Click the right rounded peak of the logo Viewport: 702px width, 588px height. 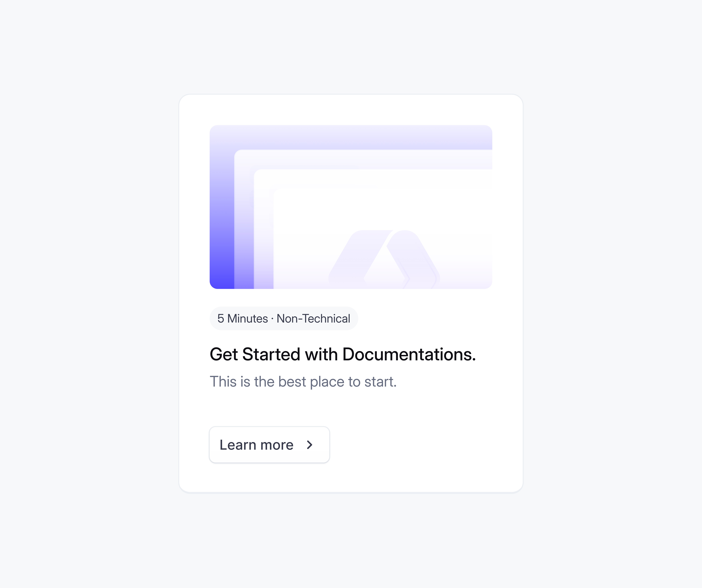pyautogui.click(x=413, y=259)
